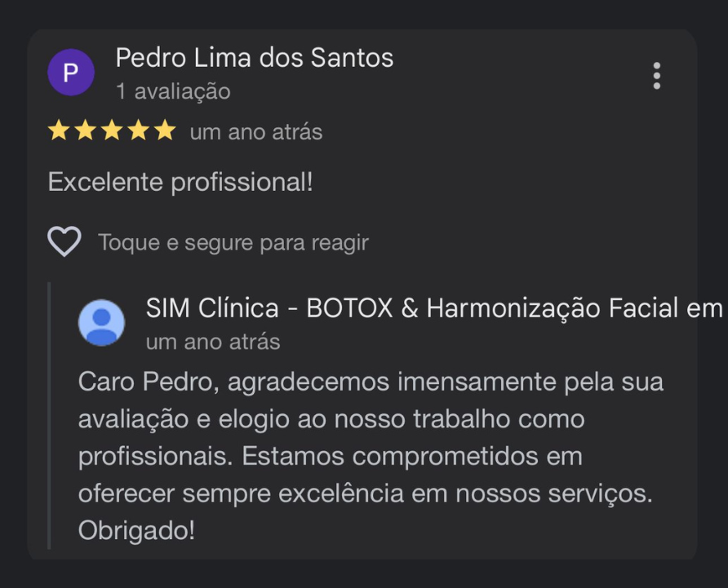This screenshot has height=588, width=728.
Task: Open the purple P profile avatar
Action: (71, 73)
